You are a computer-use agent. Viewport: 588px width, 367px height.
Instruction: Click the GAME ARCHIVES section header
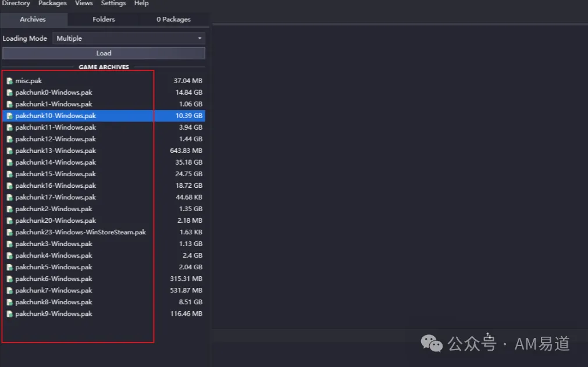point(104,67)
